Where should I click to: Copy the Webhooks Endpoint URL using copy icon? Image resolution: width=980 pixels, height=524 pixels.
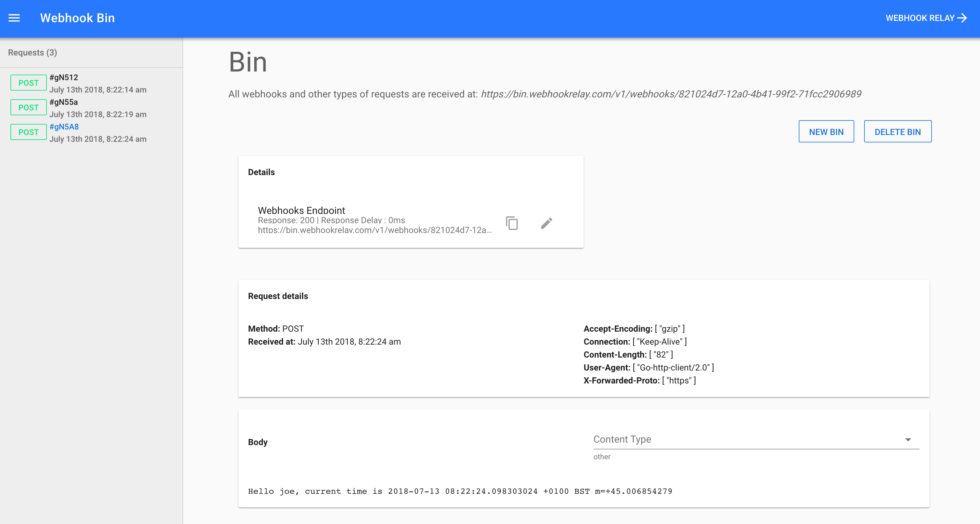512,223
